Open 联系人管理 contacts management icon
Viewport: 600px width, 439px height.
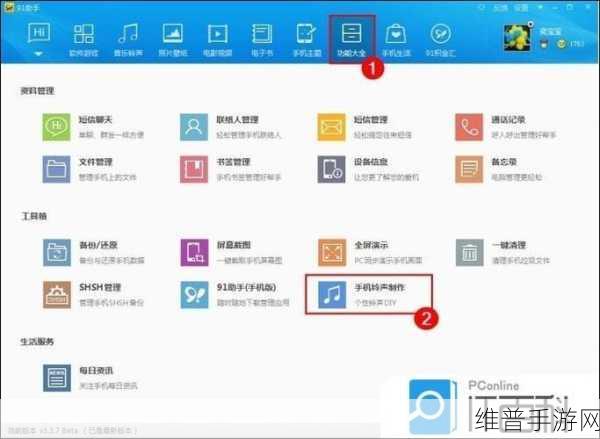point(194,127)
